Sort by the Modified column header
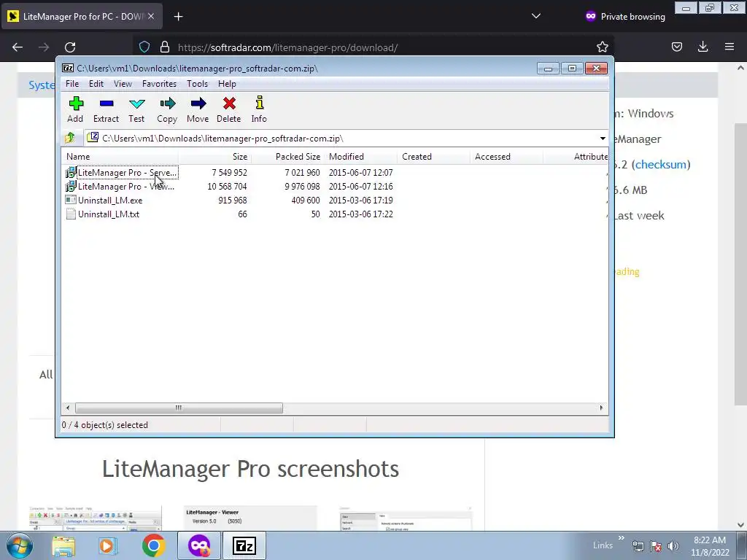This screenshot has width=747, height=560. pyautogui.click(x=361, y=157)
